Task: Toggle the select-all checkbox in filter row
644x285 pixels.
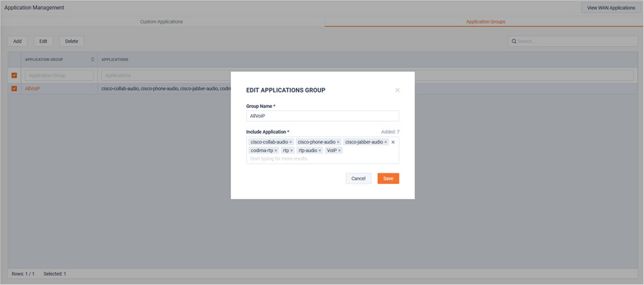Action: coord(14,75)
